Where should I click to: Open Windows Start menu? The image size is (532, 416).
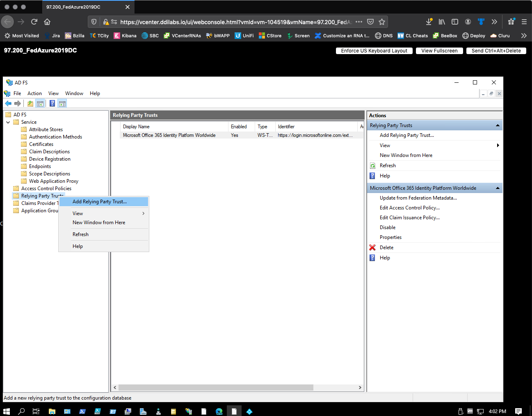(7, 411)
